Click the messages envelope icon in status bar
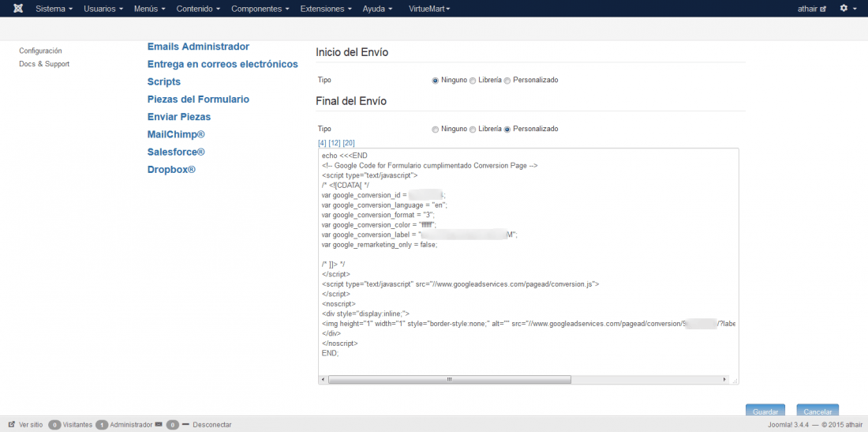Image resolution: width=868 pixels, height=432 pixels. pyautogui.click(x=159, y=425)
